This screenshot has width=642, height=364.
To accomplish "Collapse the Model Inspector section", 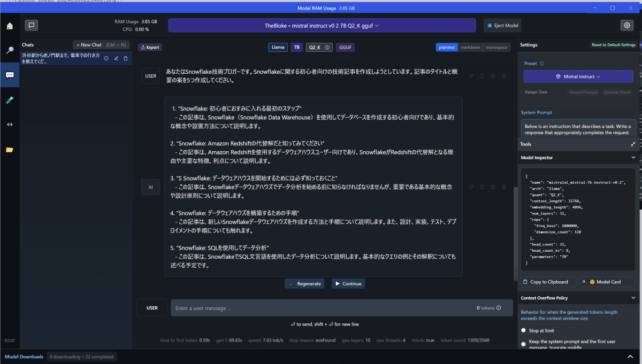I will (633, 158).
